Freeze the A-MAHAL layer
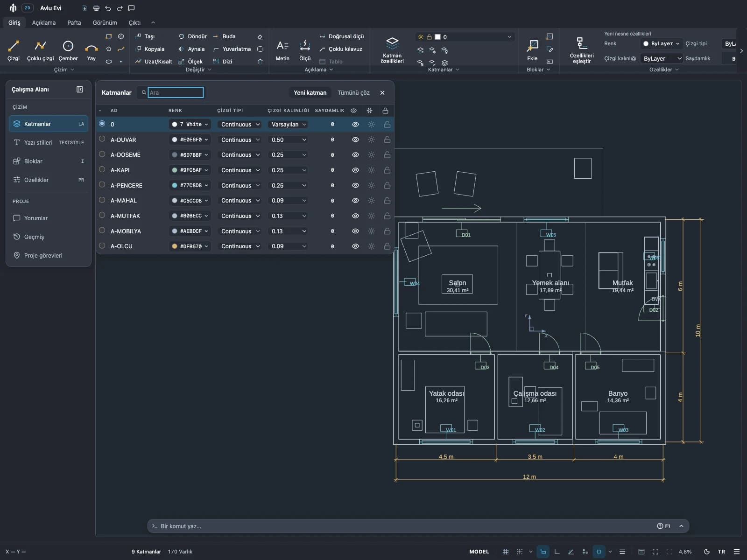Viewport: 747px width, 560px height. tap(371, 201)
